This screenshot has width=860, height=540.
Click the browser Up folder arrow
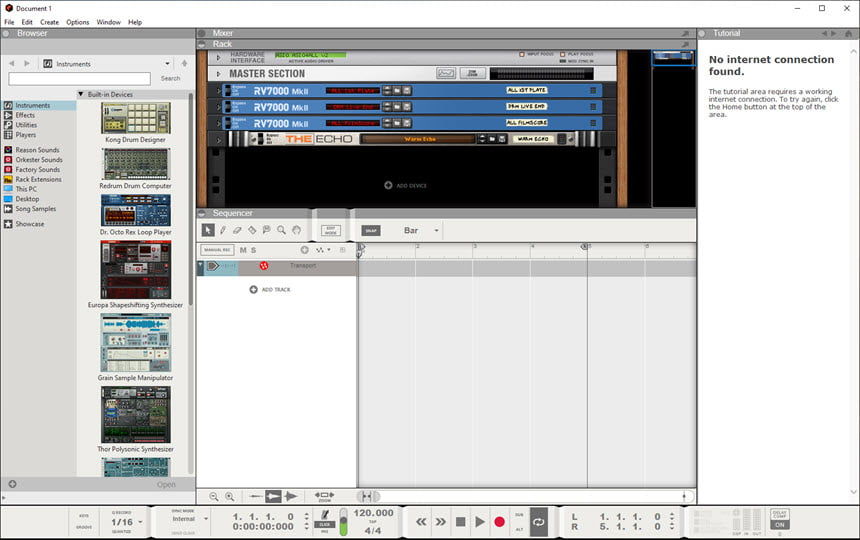point(184,64)
